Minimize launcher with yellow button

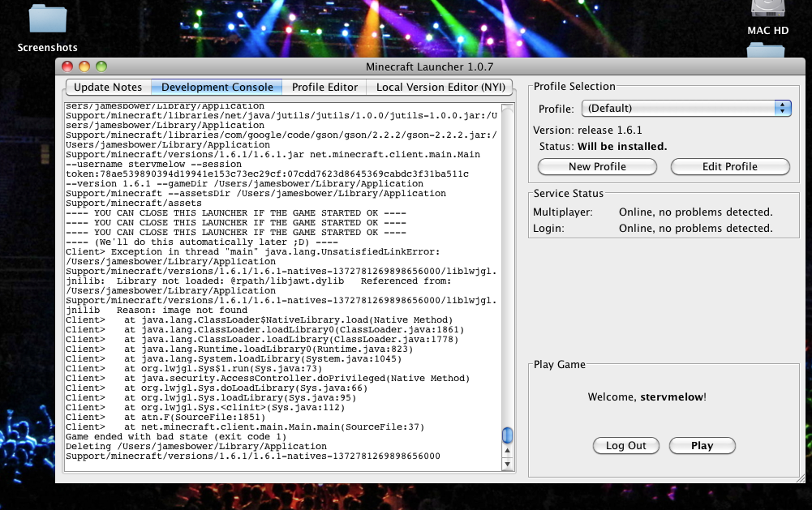[84, 66]
